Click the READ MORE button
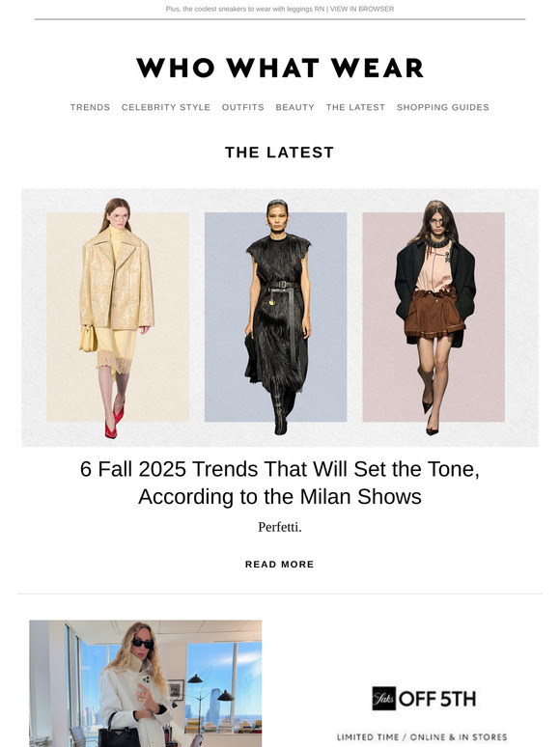The width and height of the screenshot is (560, 747). pyautogui.click(x=280, y=565)
